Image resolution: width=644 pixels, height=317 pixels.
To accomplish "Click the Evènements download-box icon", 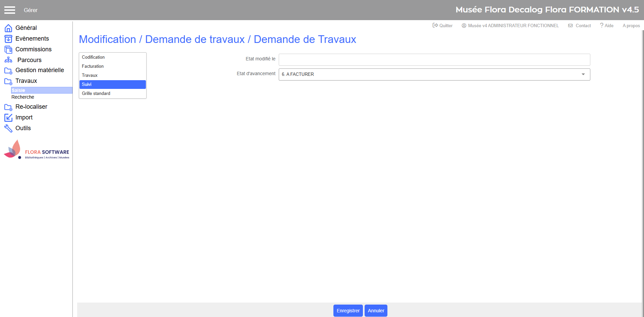I will pos(8,39).
